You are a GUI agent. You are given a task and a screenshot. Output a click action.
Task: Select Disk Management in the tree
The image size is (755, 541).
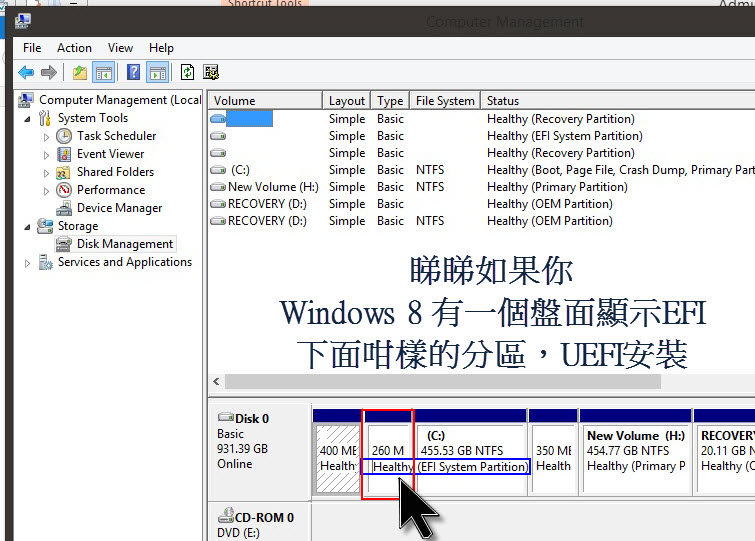click(125, 244)
